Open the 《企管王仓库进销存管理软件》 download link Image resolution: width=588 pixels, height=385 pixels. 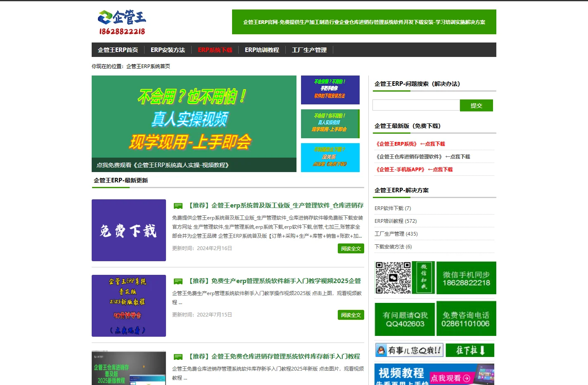click(422, 157)
